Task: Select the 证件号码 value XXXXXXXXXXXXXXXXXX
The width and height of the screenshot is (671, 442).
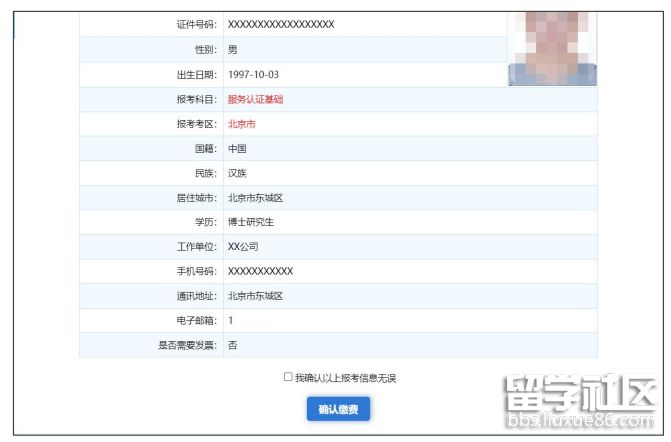Action: click(281, 24)
